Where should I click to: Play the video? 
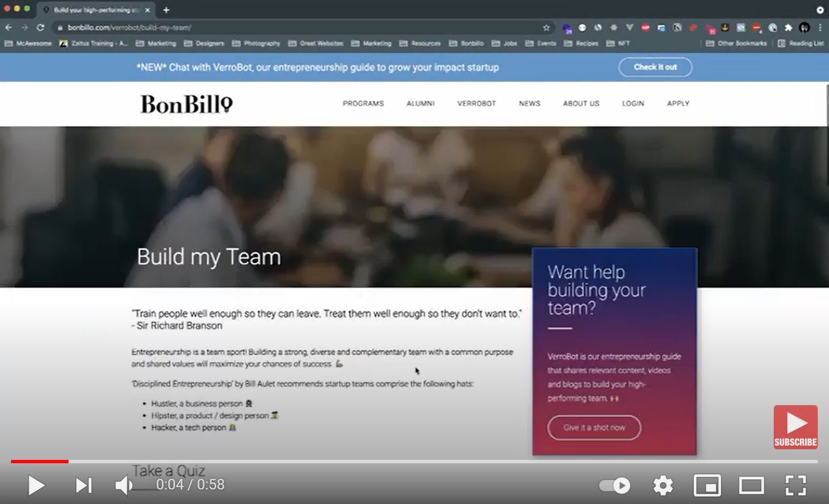coord(36,485)
